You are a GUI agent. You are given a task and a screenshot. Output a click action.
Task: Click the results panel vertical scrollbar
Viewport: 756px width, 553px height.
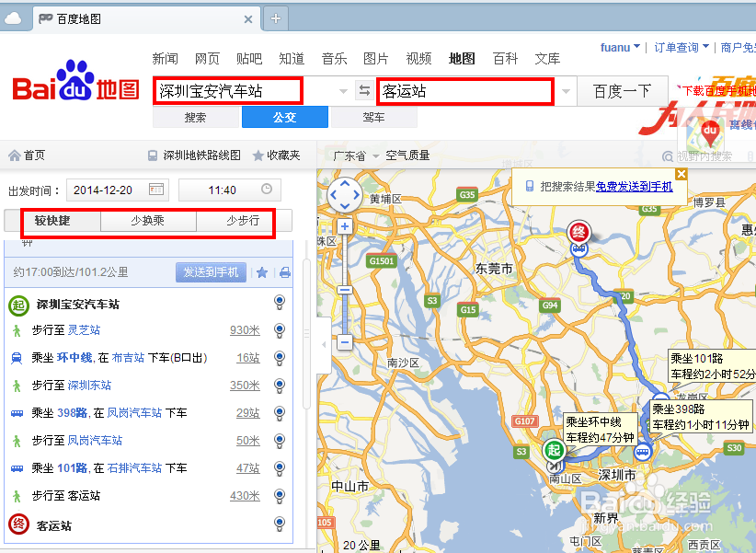click(306, 334)
